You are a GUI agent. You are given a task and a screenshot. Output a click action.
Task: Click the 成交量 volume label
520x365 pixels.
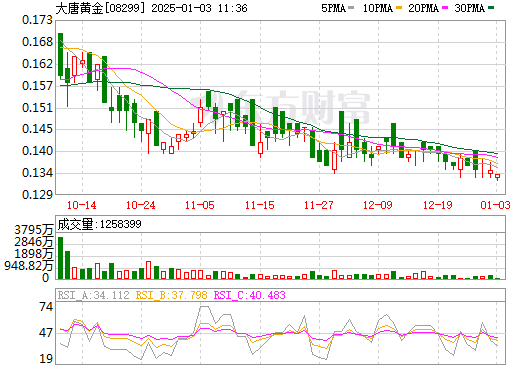click(75, 224)
